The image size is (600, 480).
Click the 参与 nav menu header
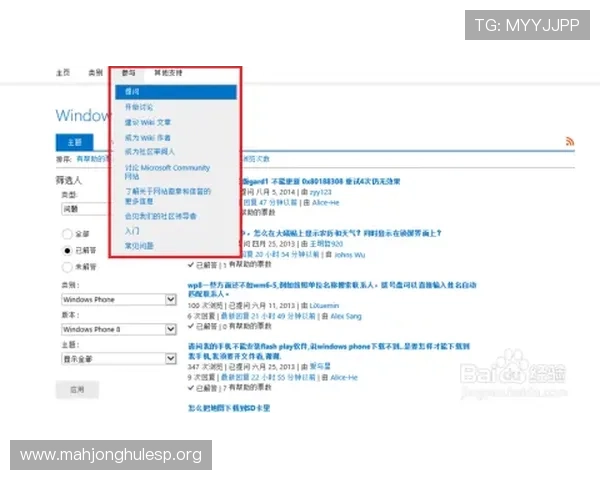[129, 73]
